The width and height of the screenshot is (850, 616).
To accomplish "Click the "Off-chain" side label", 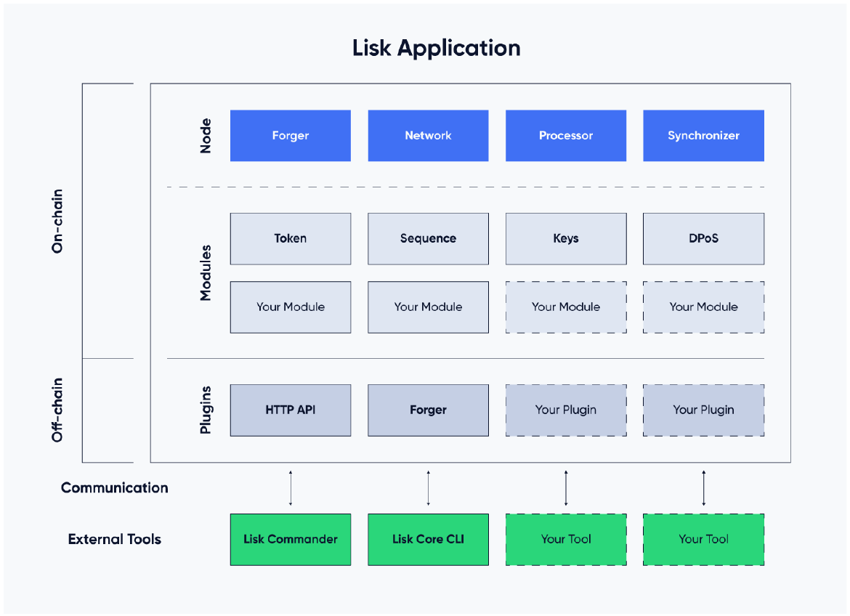I will [57, 410].
